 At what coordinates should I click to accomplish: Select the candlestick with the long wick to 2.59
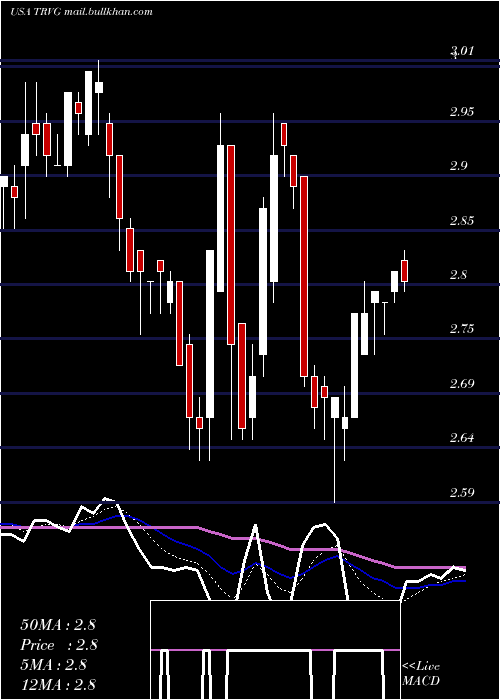coord(335,450)
